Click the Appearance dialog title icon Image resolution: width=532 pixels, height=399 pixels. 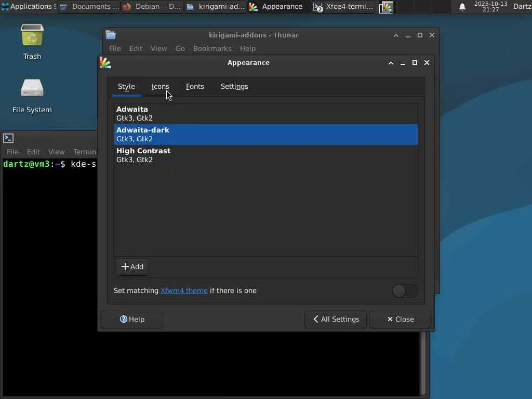[105, 63]
